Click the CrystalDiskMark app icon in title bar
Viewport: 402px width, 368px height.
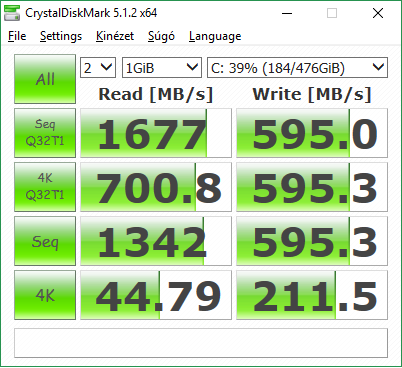click(12, 13)
